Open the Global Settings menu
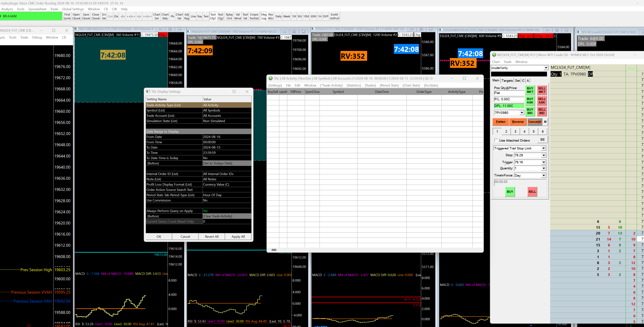The width and height of the screenshot is (644, 327). tap(73, 9)
